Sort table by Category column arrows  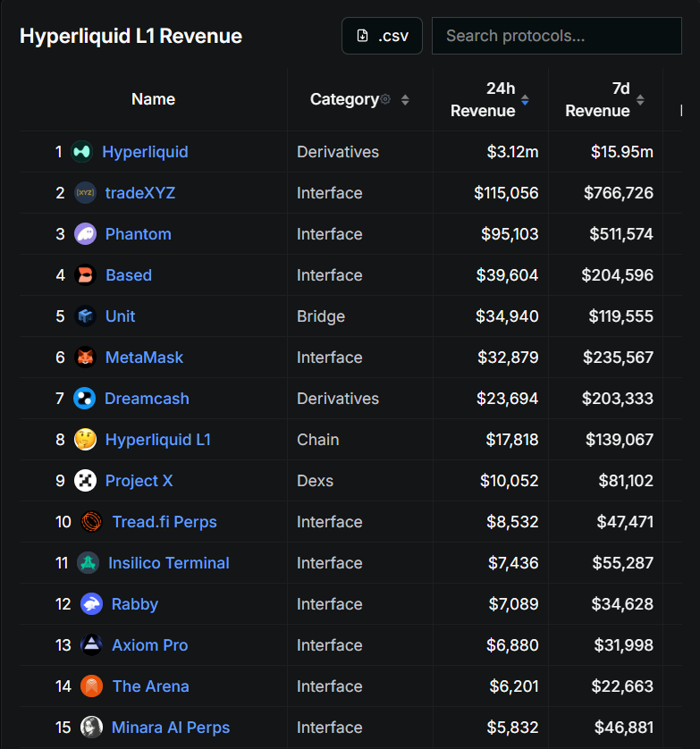tap(405, 100)
